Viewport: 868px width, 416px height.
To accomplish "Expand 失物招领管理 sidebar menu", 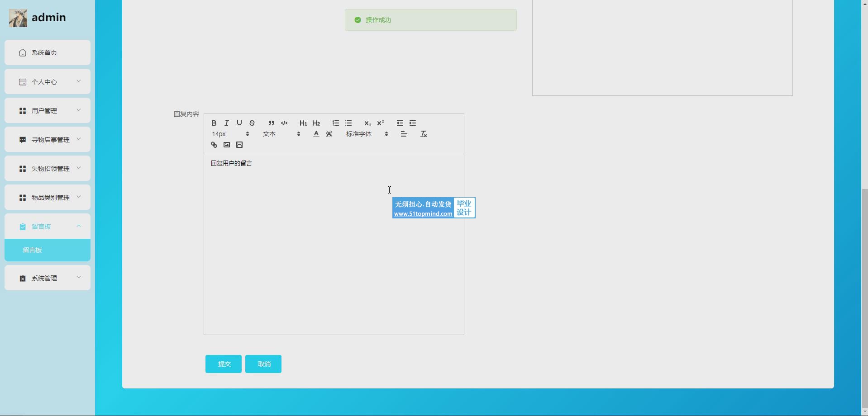I will click(x=48, y=168).
